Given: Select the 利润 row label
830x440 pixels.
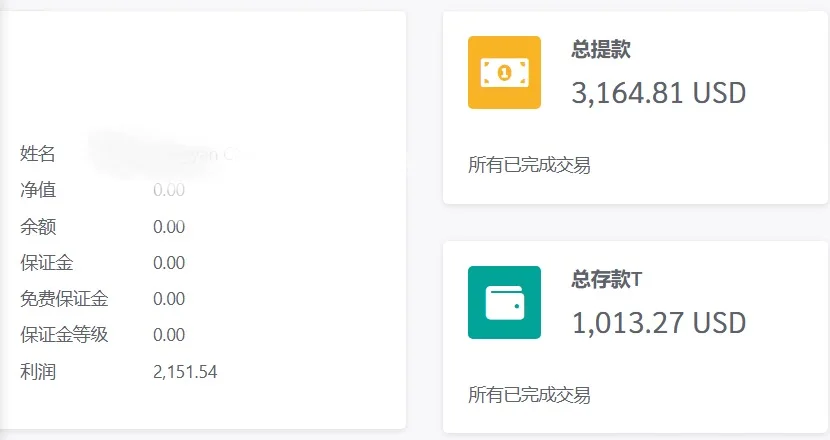Looking at the screenshot, I should (38, 372).
